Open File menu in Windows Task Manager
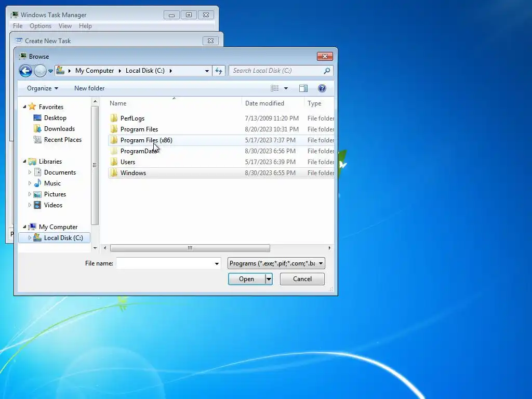This screenshot has width=532, height=399. click(x=18, y=26)
